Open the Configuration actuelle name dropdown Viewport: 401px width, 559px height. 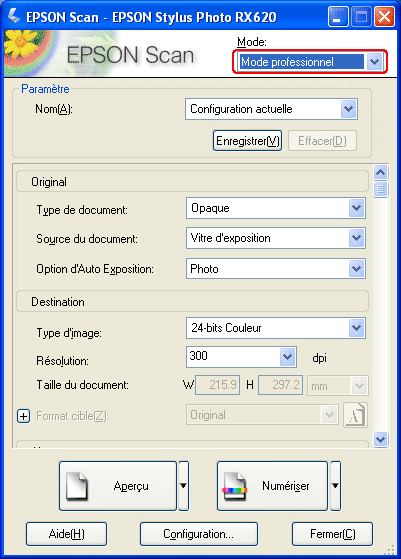[x=271, y=109]
